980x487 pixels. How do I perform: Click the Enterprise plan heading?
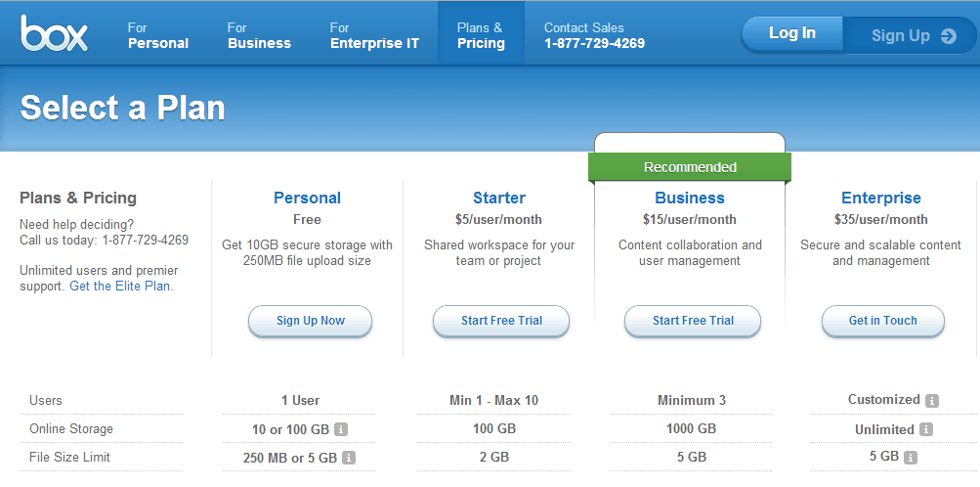880,199
